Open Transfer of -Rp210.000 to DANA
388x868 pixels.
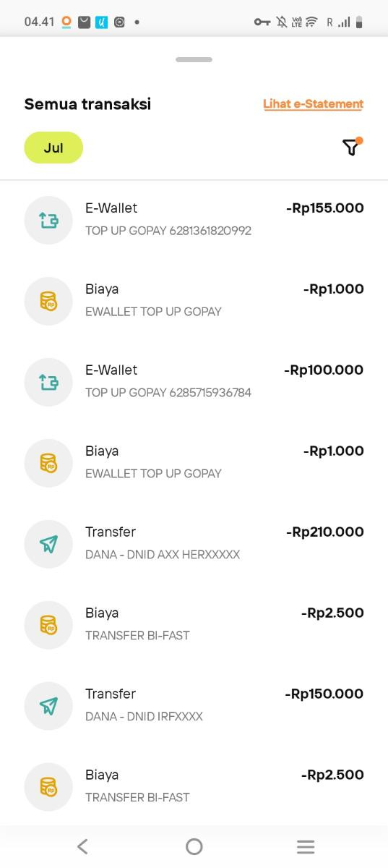click(194, 544)
